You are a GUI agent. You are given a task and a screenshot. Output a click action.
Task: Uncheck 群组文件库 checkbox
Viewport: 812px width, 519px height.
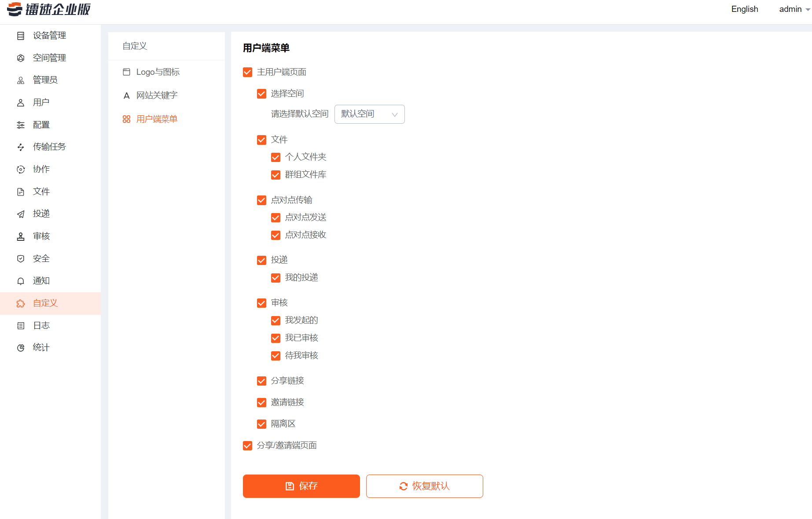(276, 175)
